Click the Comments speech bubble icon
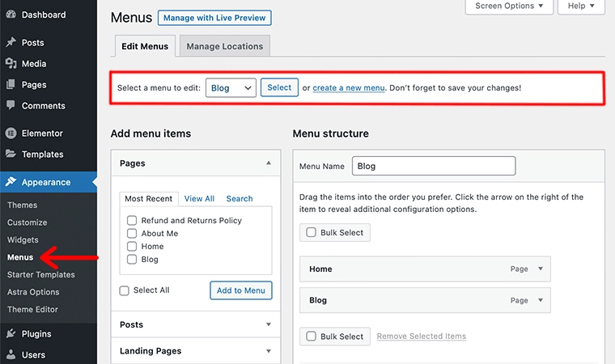The width and height of the screenshot is (615, 364). coord(11,105)
